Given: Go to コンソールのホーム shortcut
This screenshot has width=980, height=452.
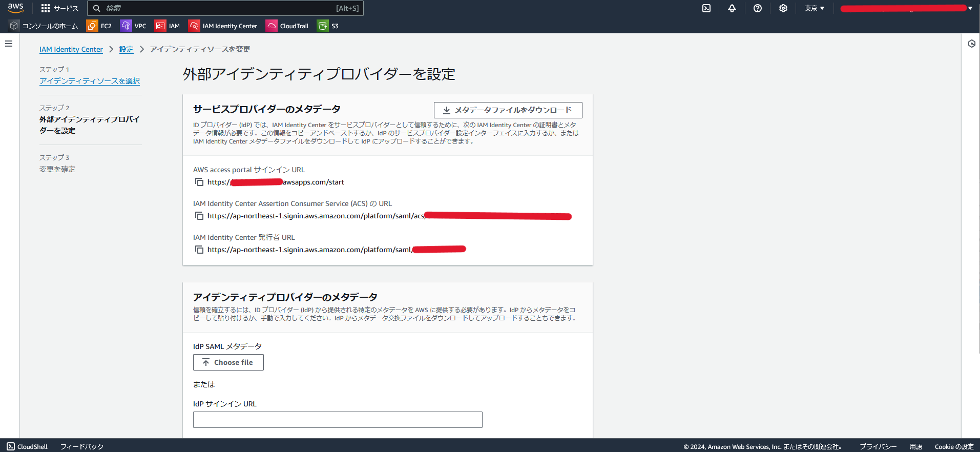Looking at the screenshot, I should point(44,26).
